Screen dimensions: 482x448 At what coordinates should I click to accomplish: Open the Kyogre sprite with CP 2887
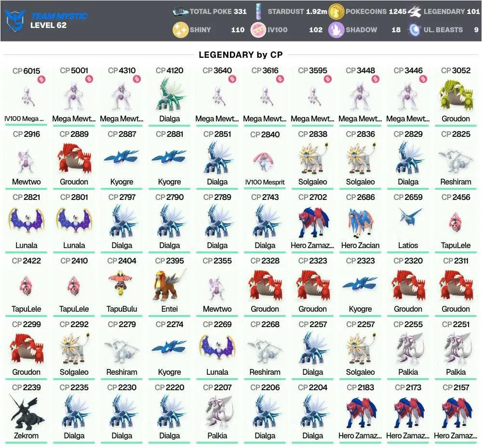(121, 157)
